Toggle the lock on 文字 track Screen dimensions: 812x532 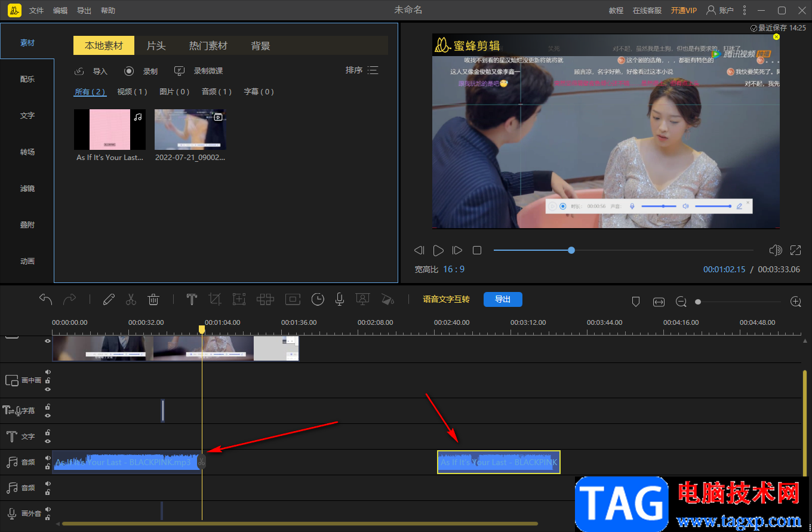point(48,432)
